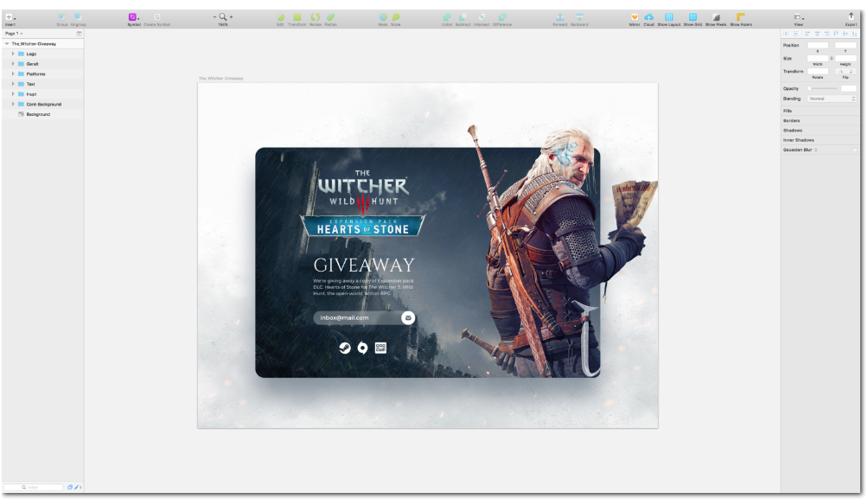Click the align bottom inspector icon

854,34
